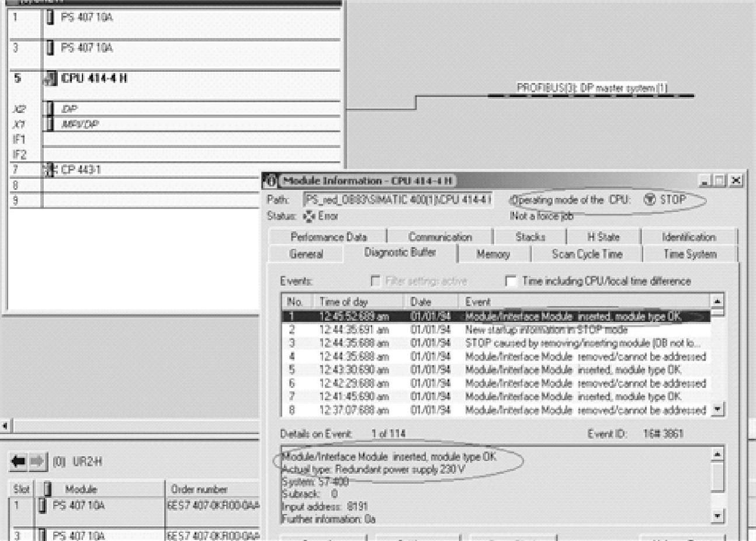756x541 pixels.
Task: Select the 'STOP caused by removing/inserting module' event
Action: (x=496, y=343)
